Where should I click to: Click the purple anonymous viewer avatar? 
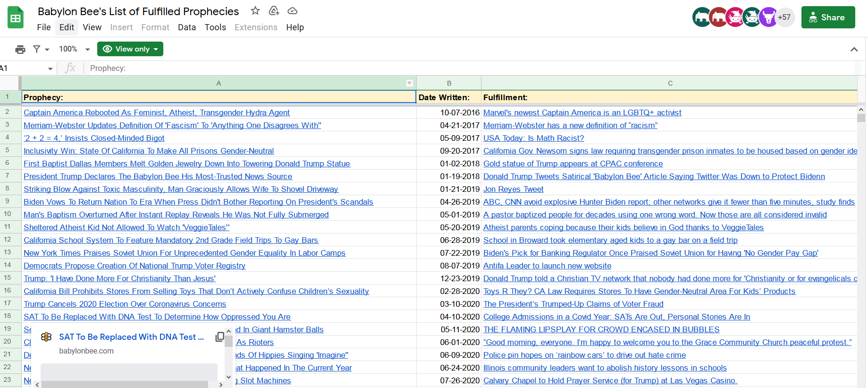tap(768, 17)
